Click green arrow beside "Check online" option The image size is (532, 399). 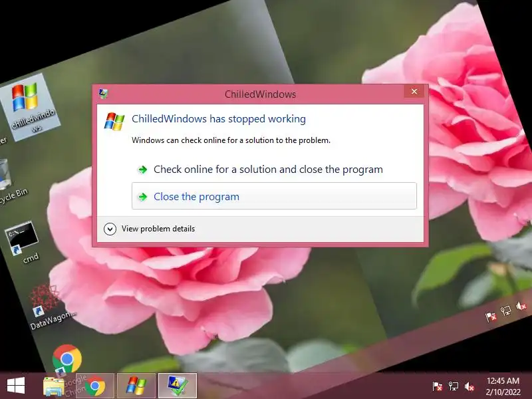(143, 170)
